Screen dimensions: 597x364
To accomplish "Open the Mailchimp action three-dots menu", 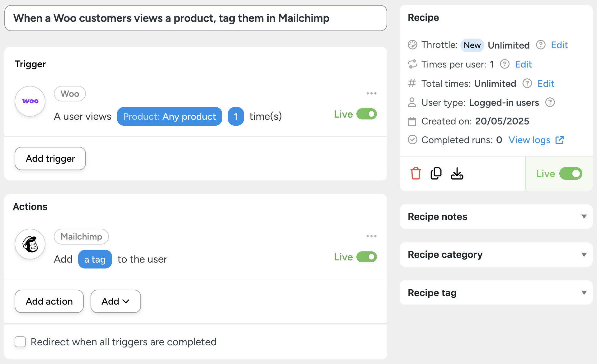I will [371, 236].
